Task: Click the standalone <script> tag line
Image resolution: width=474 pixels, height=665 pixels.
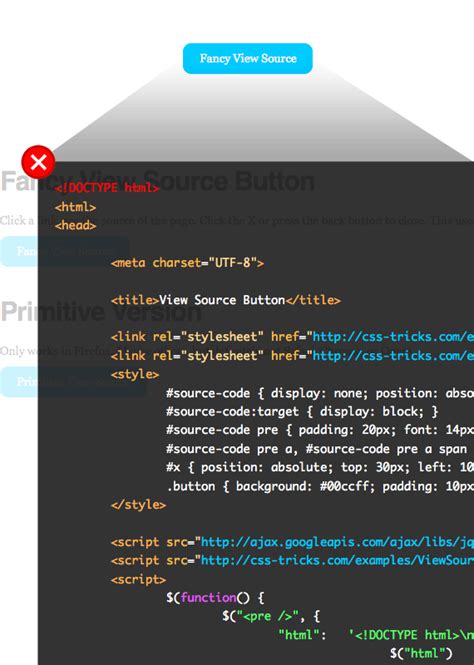Action: tap(138, 579)
